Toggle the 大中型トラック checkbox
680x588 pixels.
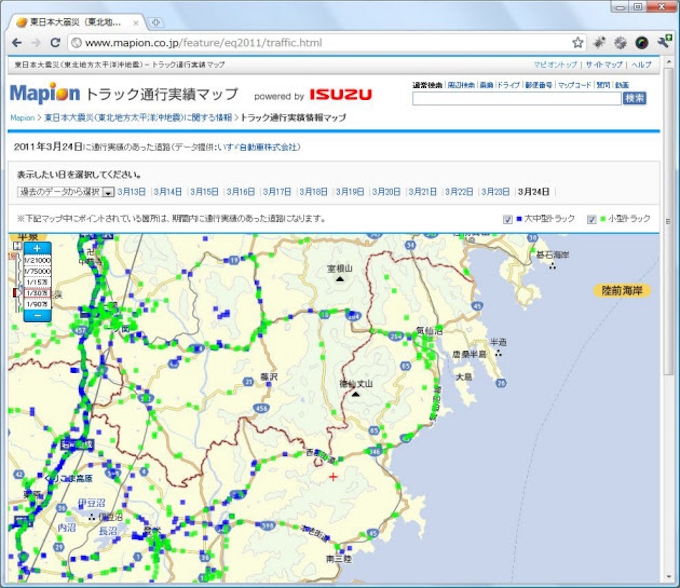pyautogui.click(x=507, y=219)
